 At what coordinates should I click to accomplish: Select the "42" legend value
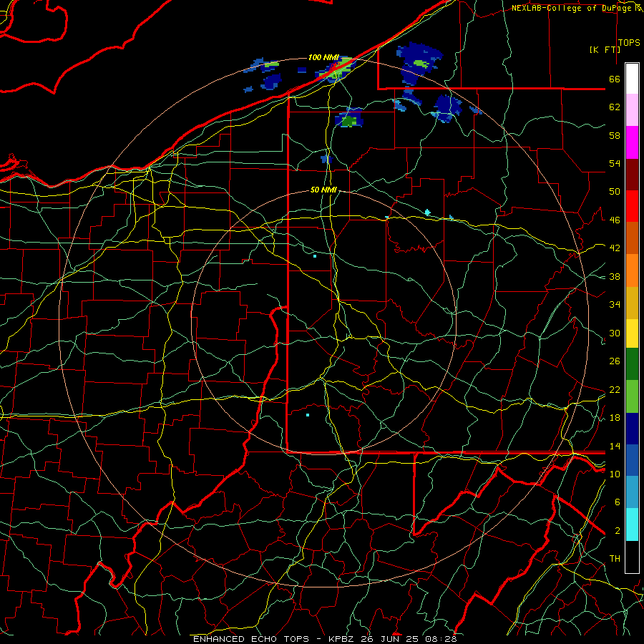coord(615,248)
